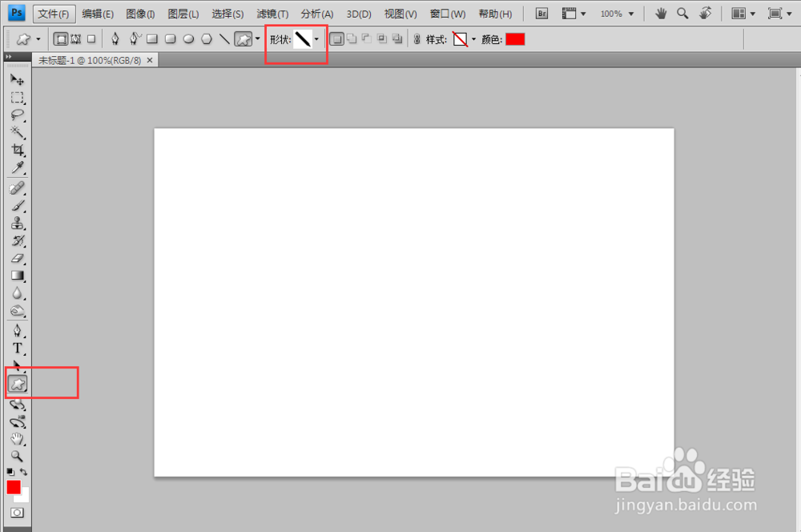
Task: Open the 滤镜(T) menu
Action: click(x=272, y=14)
